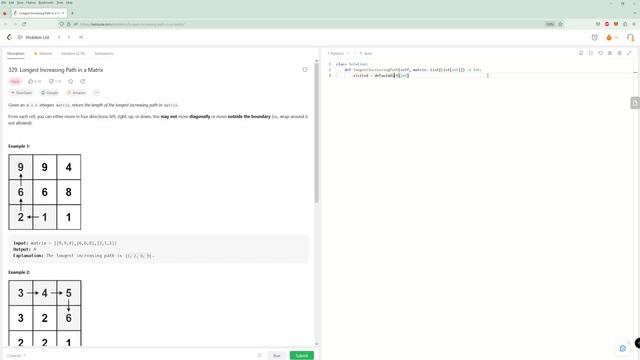The image size is (640, 360).
Task: Share the problem via share icon
Action: [x=82, y=81]
